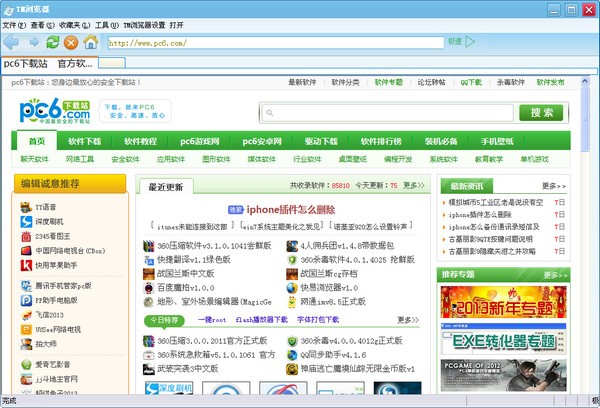Open flash播放器下载 link
Screen dimensions: 600x408
262,320
